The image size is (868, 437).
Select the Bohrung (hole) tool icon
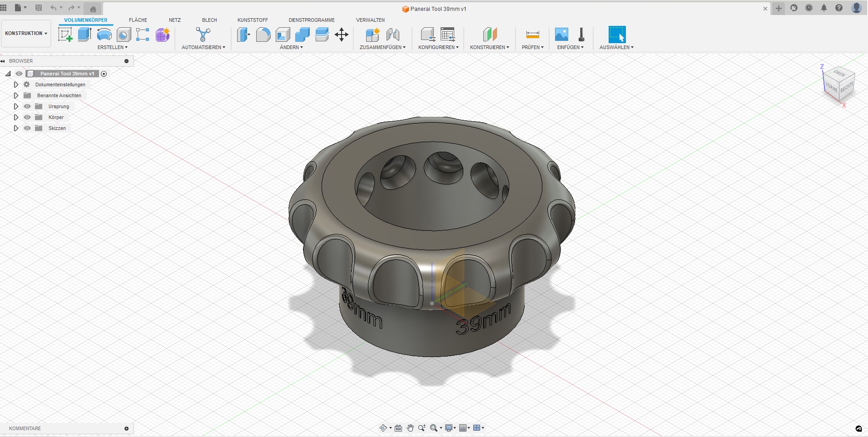124,35
